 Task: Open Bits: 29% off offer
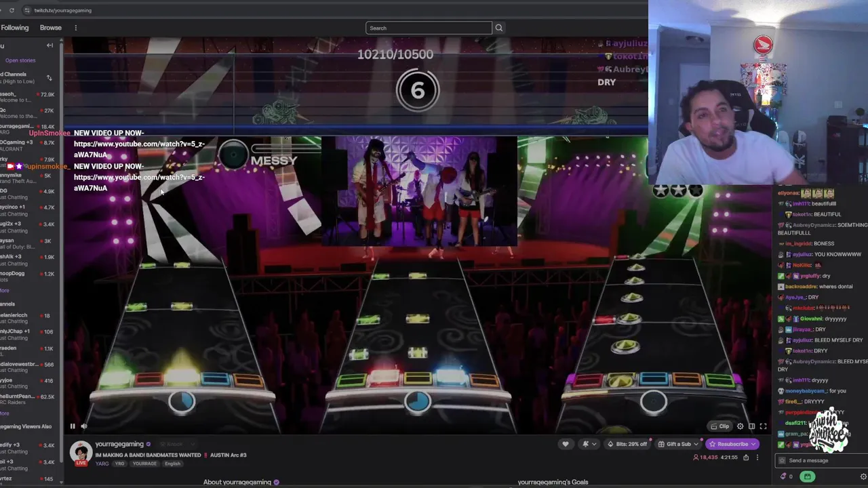tap(627, 444)
